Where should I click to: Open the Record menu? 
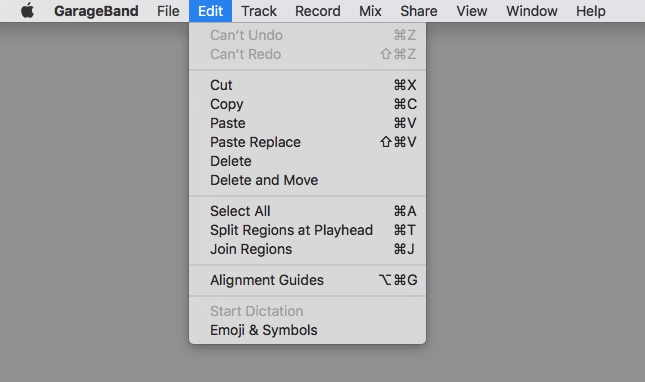click(x=318, y=11)
